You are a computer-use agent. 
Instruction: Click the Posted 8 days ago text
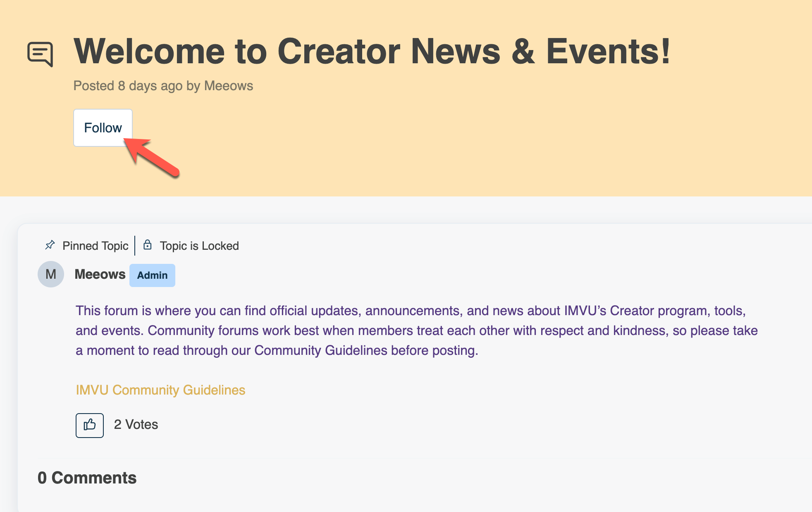point(128,86)
